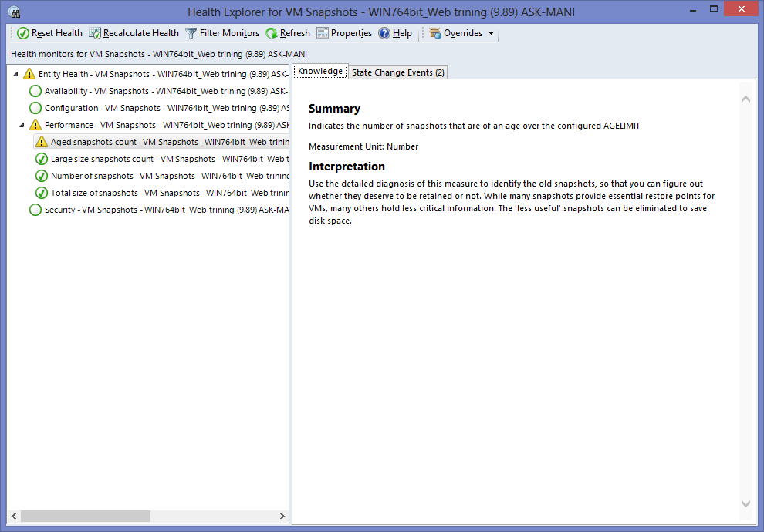Screen dimensions: 764x532
Task: Collapse the Performance tree node
Action: coord(22,125)
